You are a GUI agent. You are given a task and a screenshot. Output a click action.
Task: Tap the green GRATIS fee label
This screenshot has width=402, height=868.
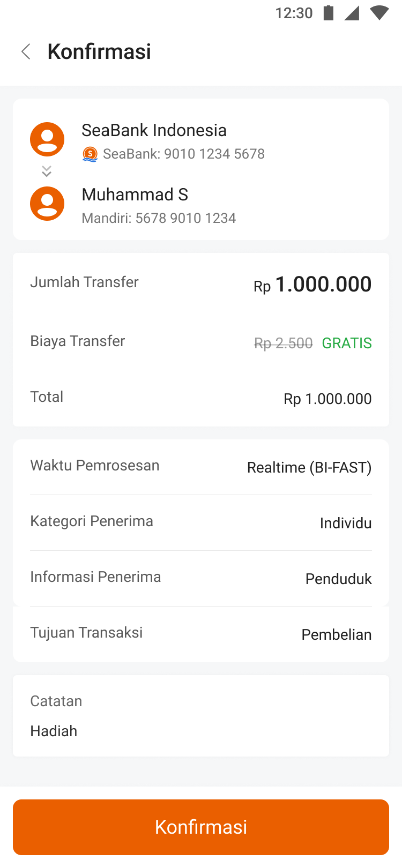[x=347, y=343]
